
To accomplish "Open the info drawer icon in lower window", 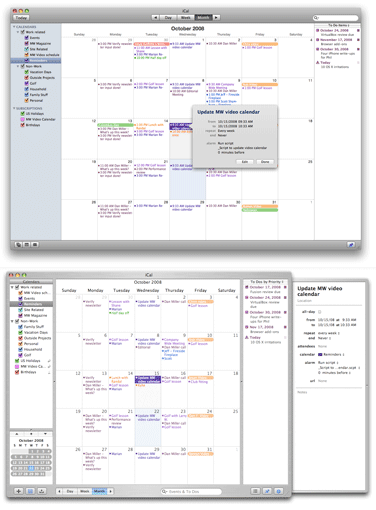I will [279, 491].
